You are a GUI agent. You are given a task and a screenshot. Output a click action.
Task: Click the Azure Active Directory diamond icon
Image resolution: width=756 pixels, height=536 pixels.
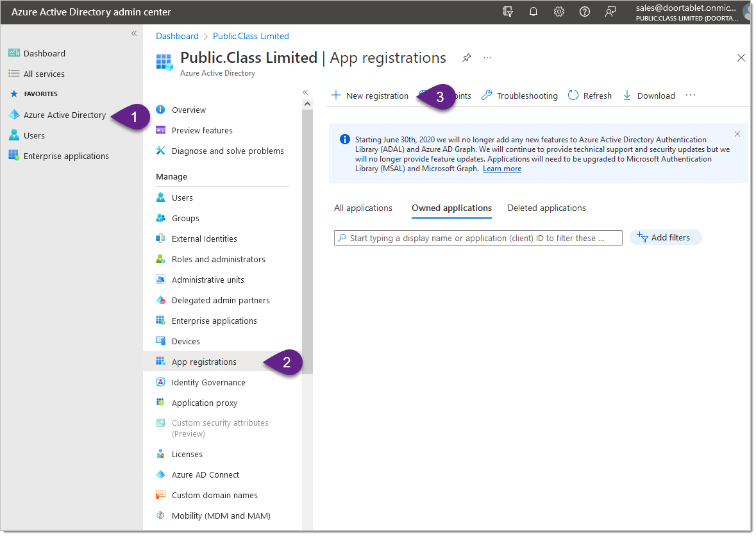click(x=14, y=115)
